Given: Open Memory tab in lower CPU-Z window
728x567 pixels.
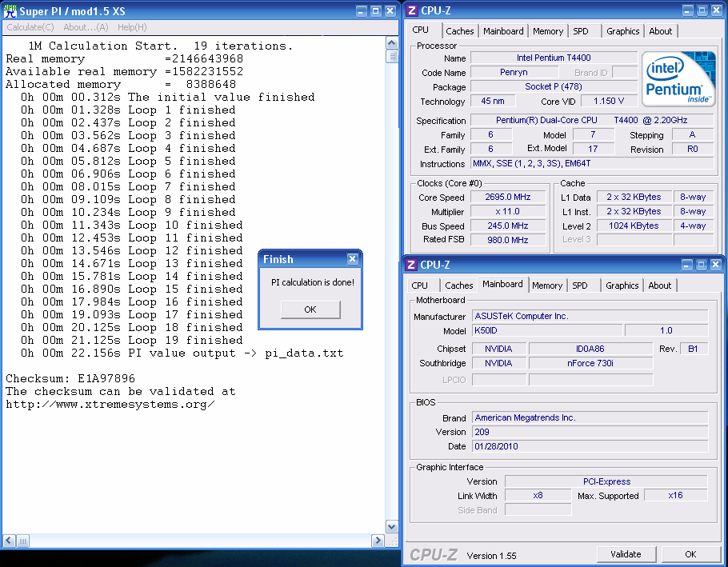Looking at the screenshot, I should coord(547,285).
